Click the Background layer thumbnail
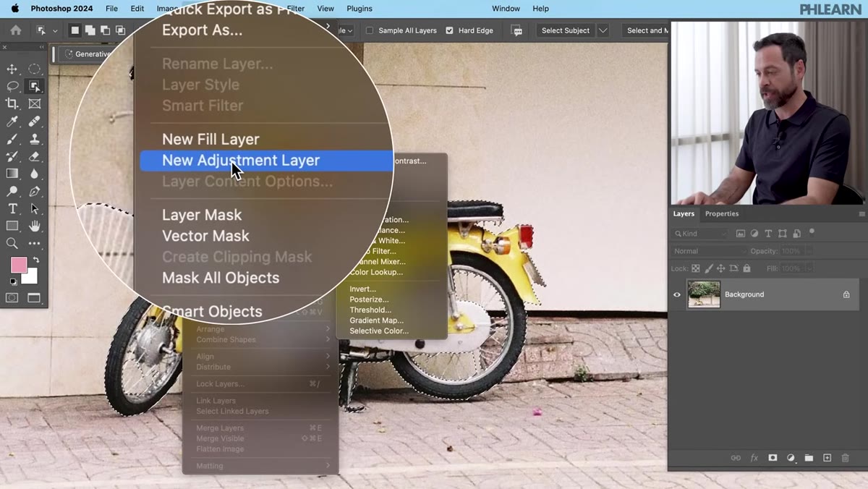This screenshot has height=489, width=868. (704, 294)
